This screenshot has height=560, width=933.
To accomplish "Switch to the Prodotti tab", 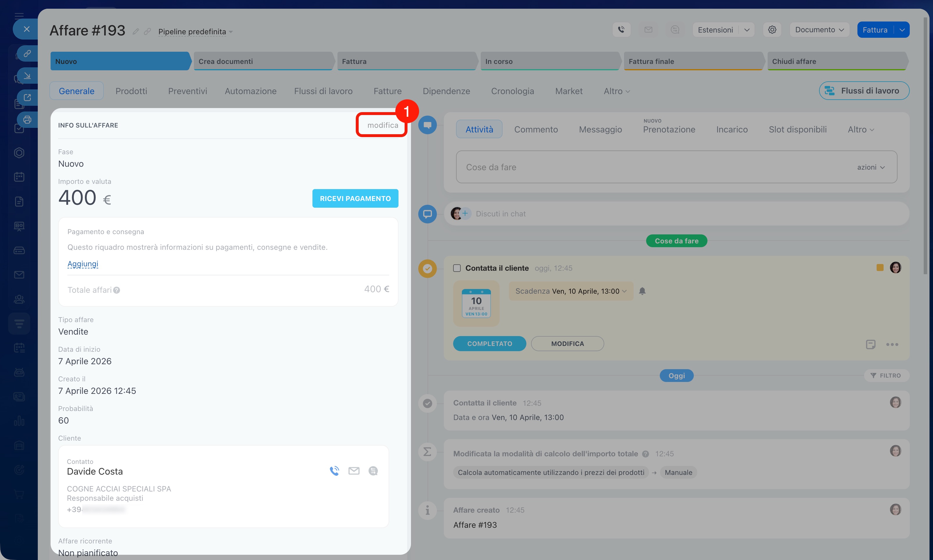I will point(131,91).
